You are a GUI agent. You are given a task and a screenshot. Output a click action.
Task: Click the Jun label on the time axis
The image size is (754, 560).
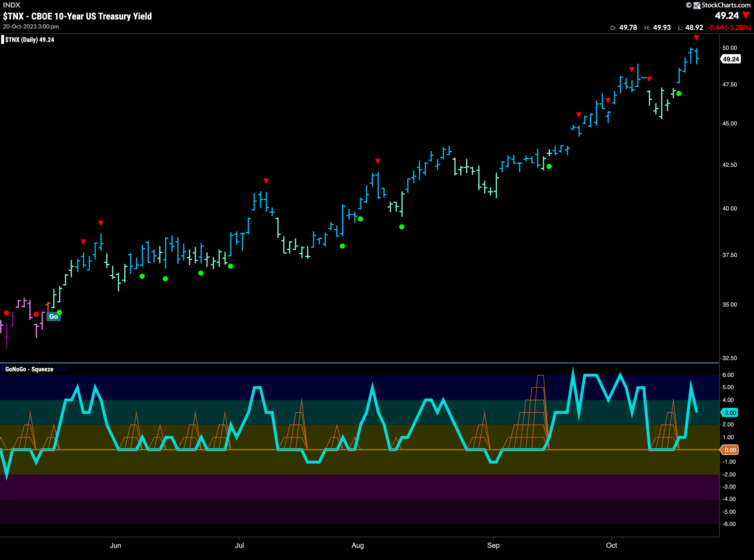coord(115,545)
